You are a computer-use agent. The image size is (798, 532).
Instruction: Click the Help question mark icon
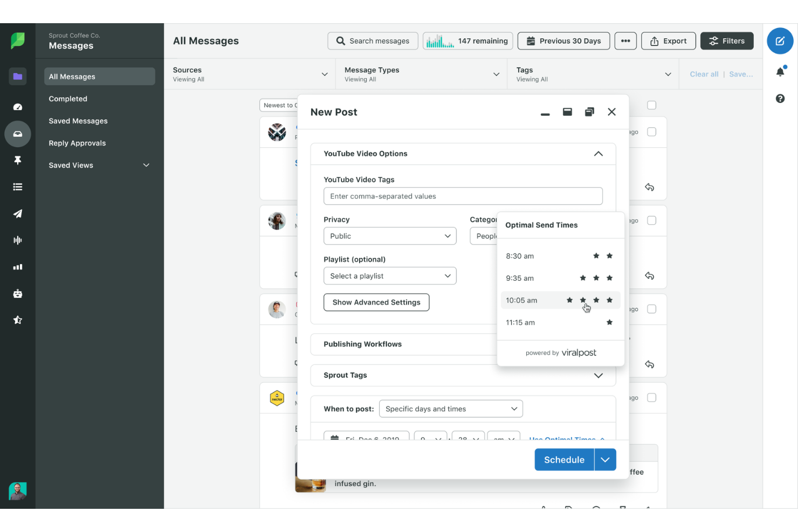[780, 98]
